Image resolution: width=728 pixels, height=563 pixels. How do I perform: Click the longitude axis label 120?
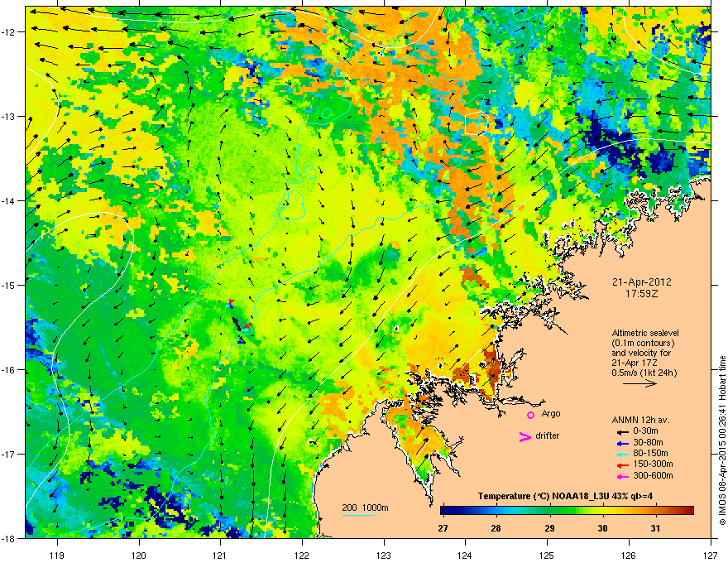(139, 556)
